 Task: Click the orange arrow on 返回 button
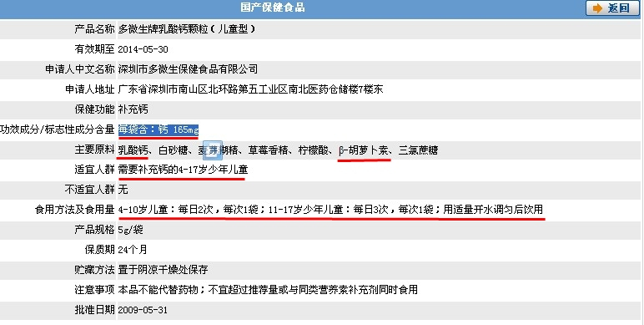pyautogui.click(x=597, y=8)
